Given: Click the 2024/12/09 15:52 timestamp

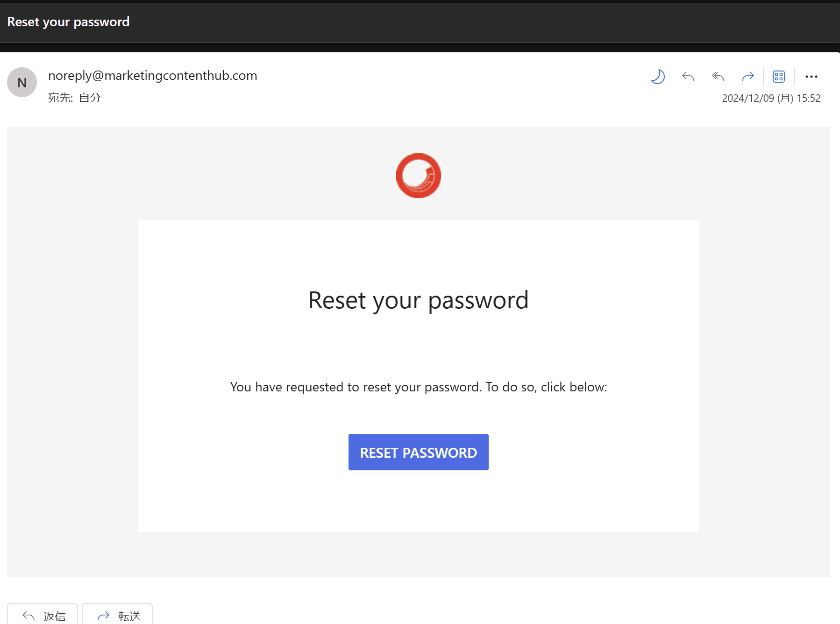Looking at the screenshot, I should pos(771,98).
